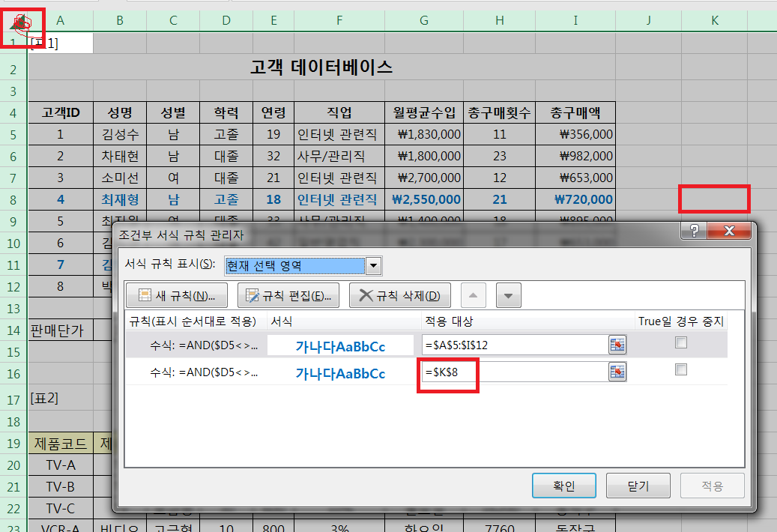Enable Stop If True for the first rule
Image resolution: width=777 pixels, height=532 pixels.
[x=680, y=342]
